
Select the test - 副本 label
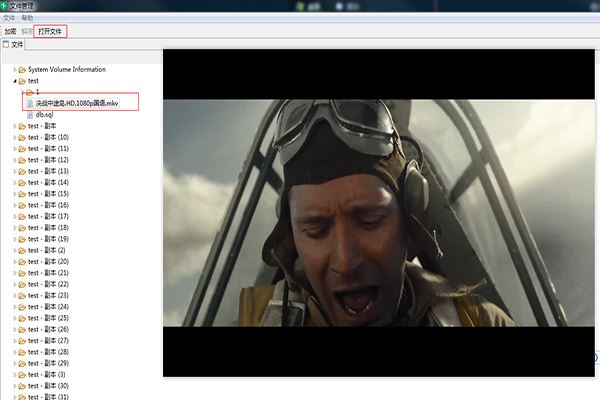click(x=42, y=126)
